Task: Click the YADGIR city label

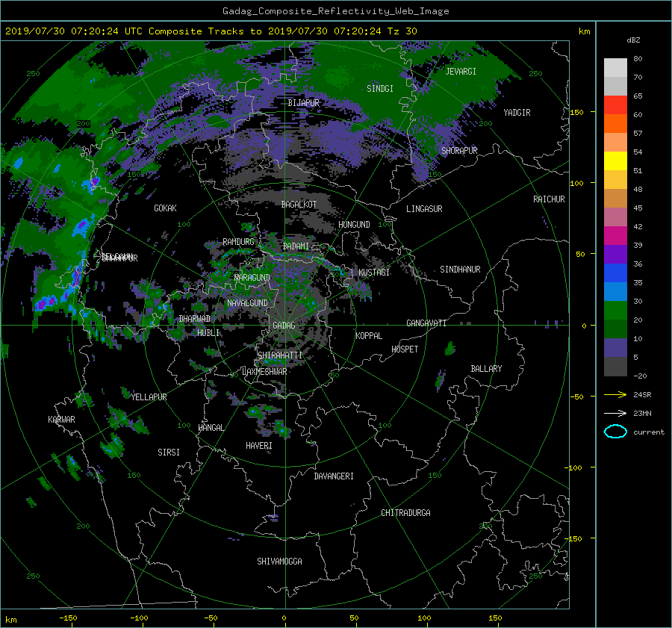Action: point(517,113)
